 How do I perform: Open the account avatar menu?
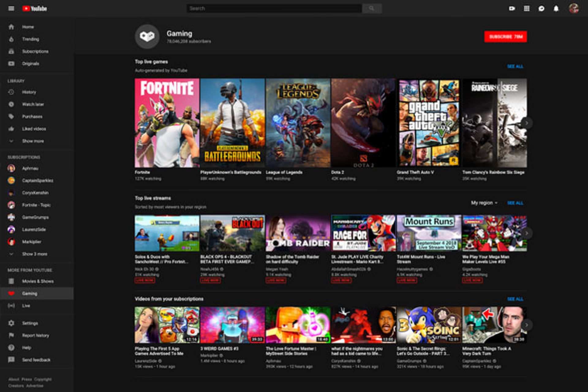point(574,9)
